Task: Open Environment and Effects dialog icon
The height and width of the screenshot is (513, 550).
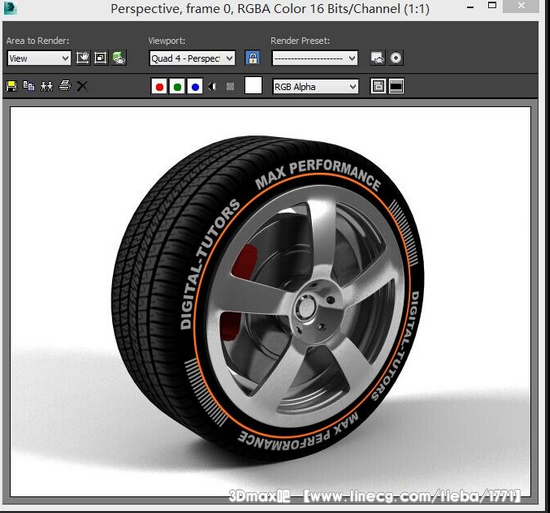Action: pyautogui.click(x=396, y=58)
